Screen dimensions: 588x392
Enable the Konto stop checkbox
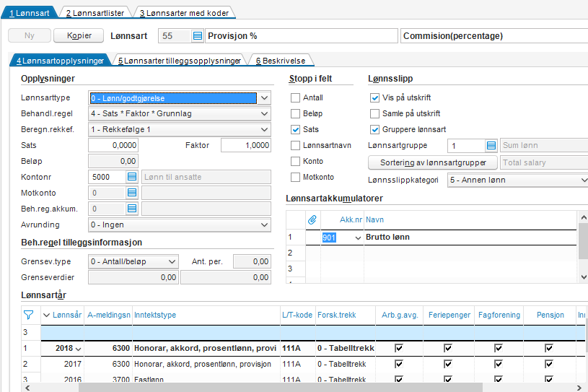click(296, 161)
